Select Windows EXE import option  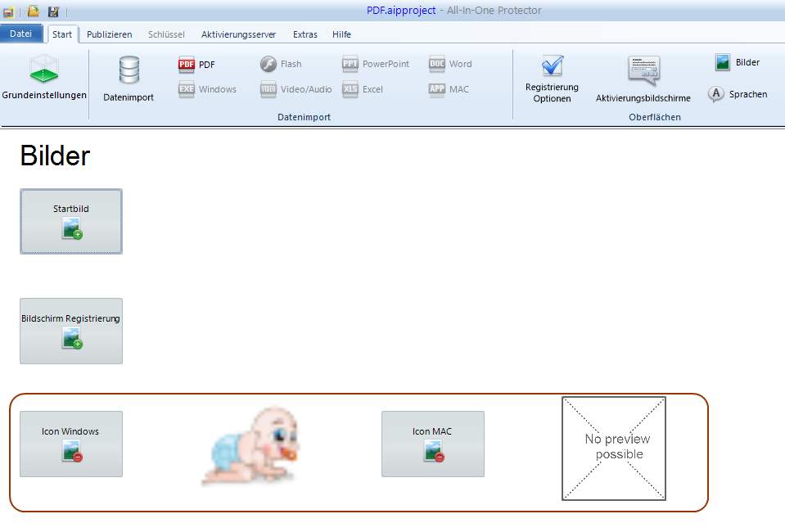[208, 89]
